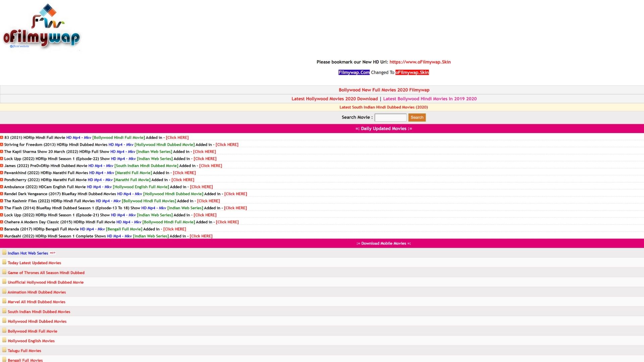644x362 pixels.
Task: Open Hollywood English Movies category
Action: (x=31, y=341)
